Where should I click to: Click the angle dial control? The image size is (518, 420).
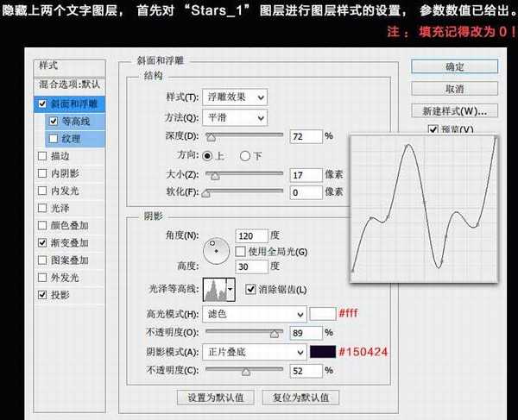(x=217, y=249)
